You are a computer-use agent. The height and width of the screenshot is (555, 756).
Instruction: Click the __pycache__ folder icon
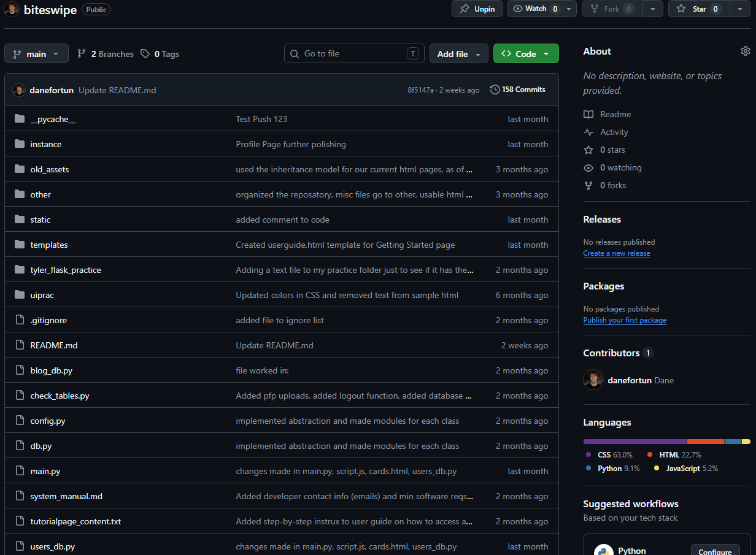20,119
